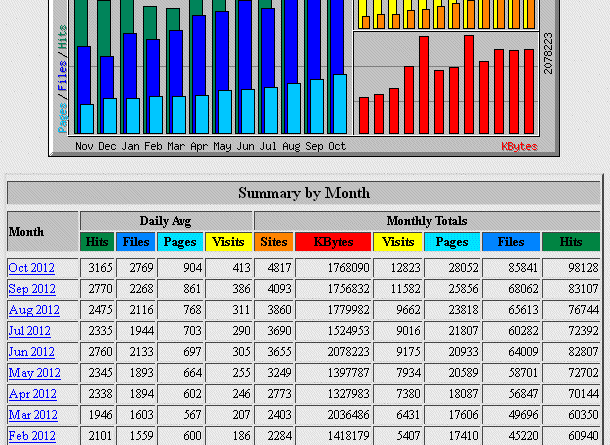This screenshot has width=610, height=445.
Task: Open the Oct 2012 monthly report link
Action: tap(33, 268)
